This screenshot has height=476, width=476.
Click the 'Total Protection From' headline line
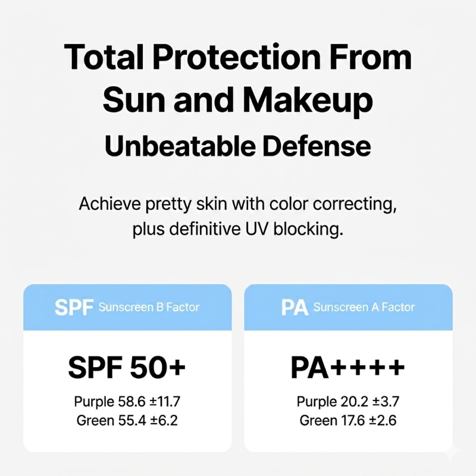click(x=237, y=57)
